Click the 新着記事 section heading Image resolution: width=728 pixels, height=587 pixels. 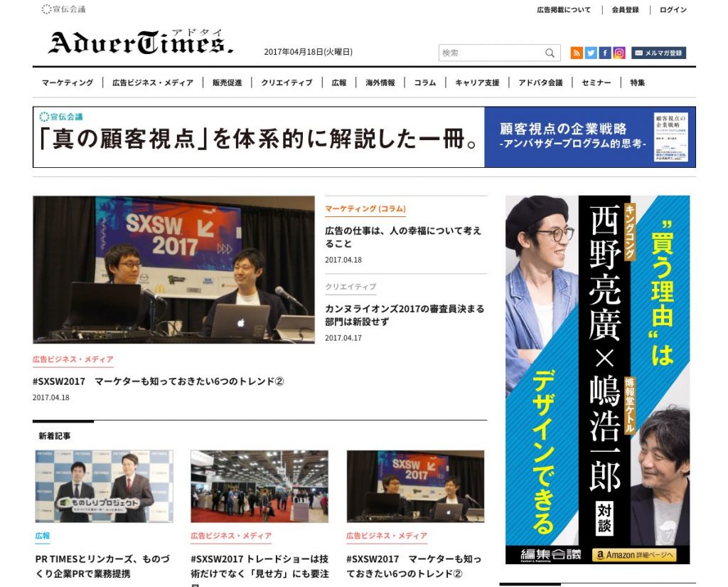[54, 436]
